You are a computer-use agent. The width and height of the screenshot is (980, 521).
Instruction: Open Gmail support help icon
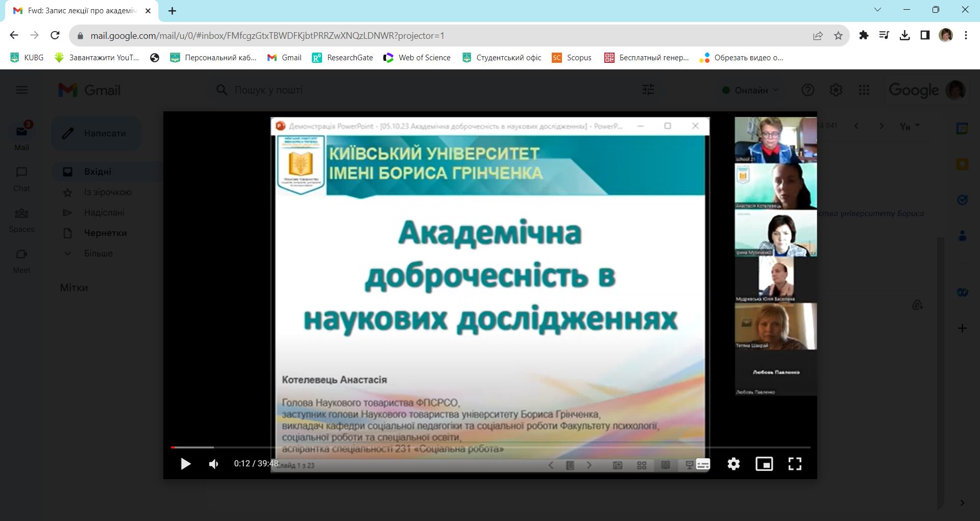point(807,90)
